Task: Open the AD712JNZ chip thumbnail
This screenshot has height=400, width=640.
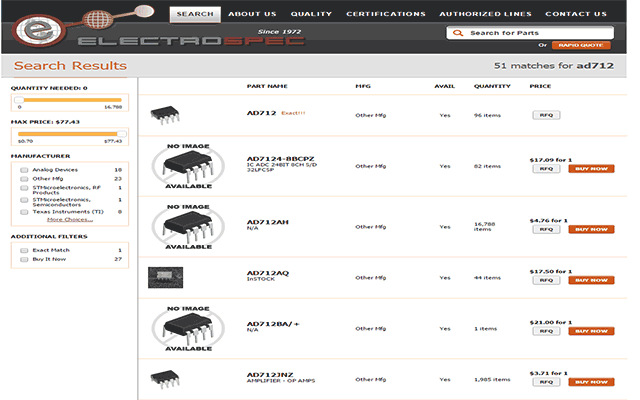Action: 165,379
